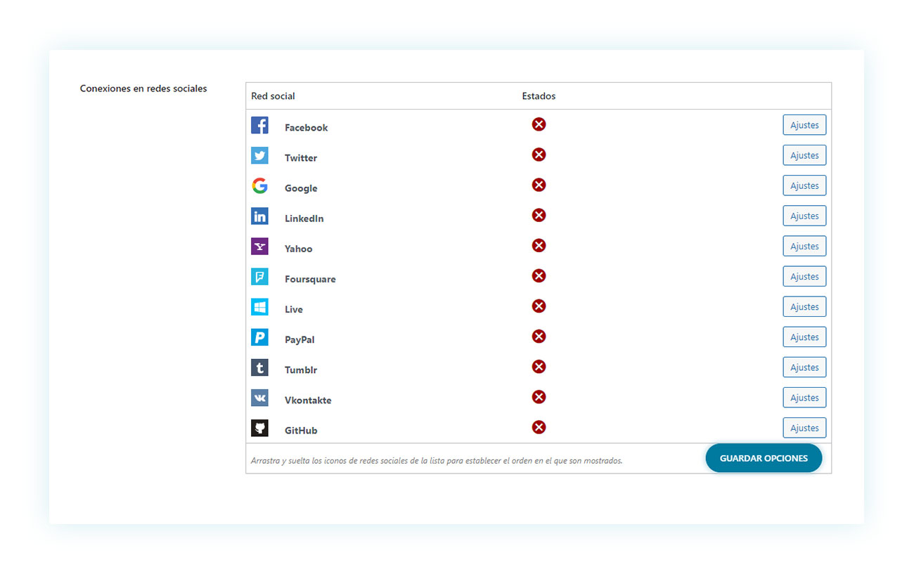
Task: Select the GitHub network name
Action: click(x=301, y=430)
